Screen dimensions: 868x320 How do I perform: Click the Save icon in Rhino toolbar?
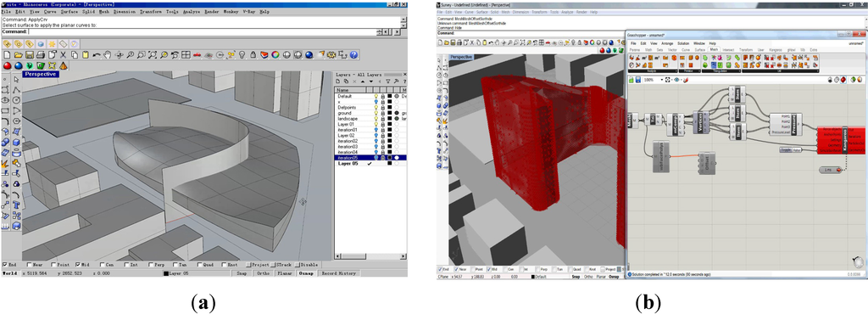30,55
